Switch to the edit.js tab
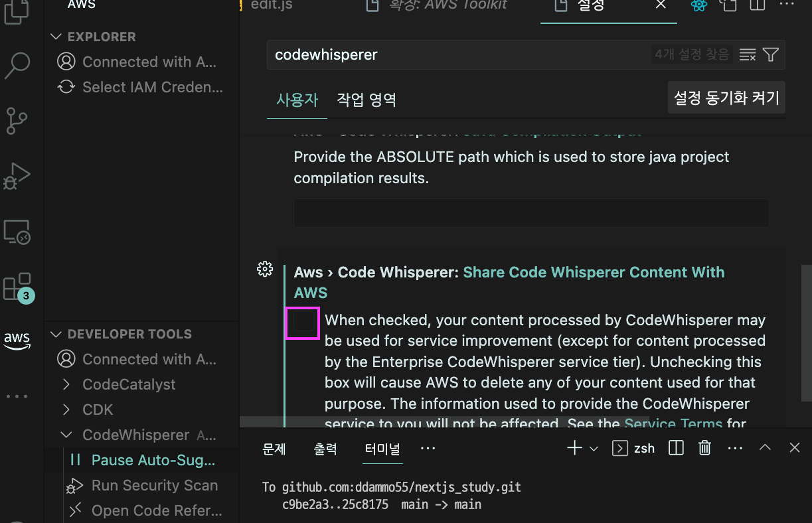The height and width of the screenshot is (523, 812). click(x=272, y=5)
